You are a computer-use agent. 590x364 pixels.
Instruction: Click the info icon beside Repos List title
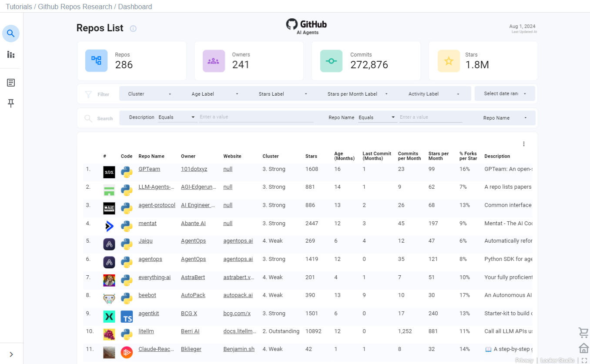[x=133, y=29]
